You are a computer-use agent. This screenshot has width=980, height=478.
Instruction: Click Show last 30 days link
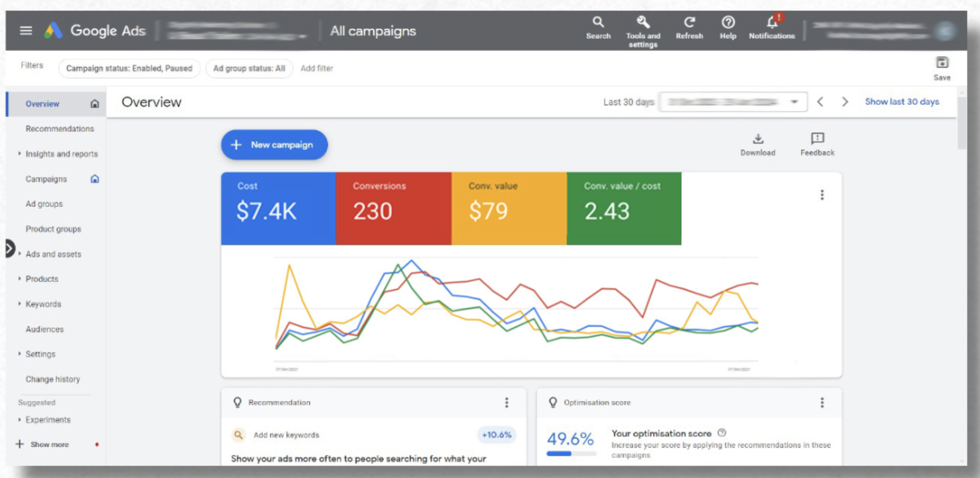point(902,102)
